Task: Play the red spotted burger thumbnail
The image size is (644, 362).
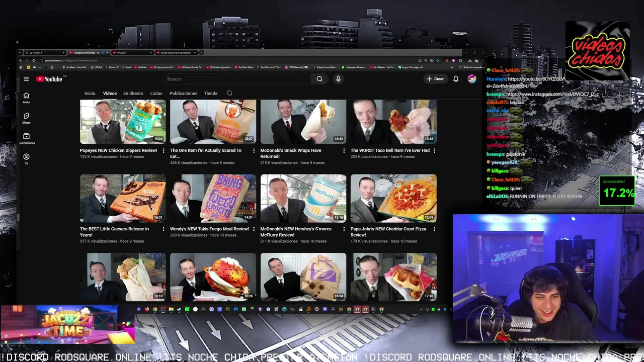Action: pyautogui.click(x=213, y=277)
